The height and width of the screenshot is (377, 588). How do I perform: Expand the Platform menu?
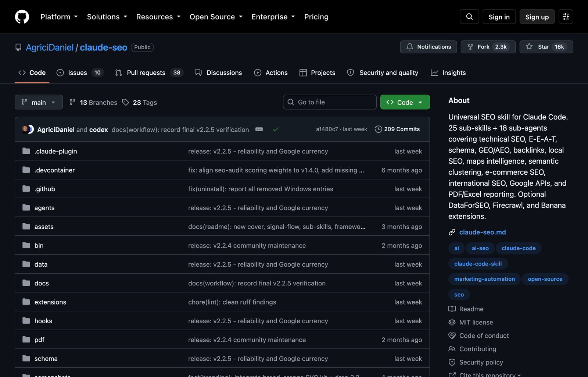click(x=59, y=17)
